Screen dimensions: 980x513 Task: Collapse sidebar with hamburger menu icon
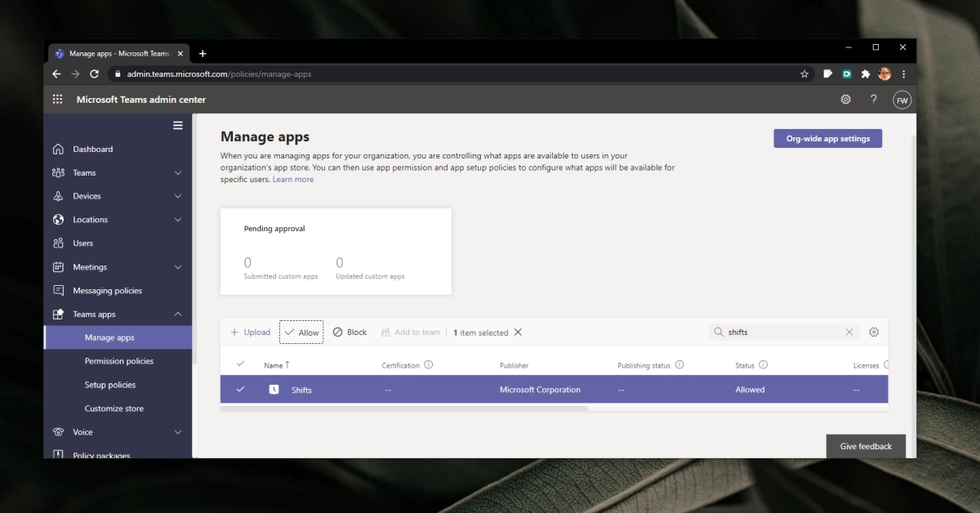pyautogui.click(x=178, y=126)
